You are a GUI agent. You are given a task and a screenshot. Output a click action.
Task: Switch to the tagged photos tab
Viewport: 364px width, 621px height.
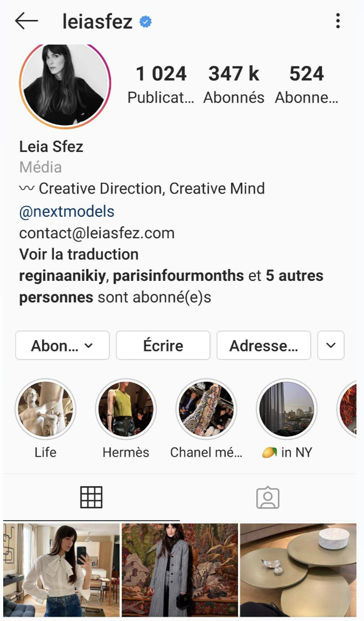(268, 498)
